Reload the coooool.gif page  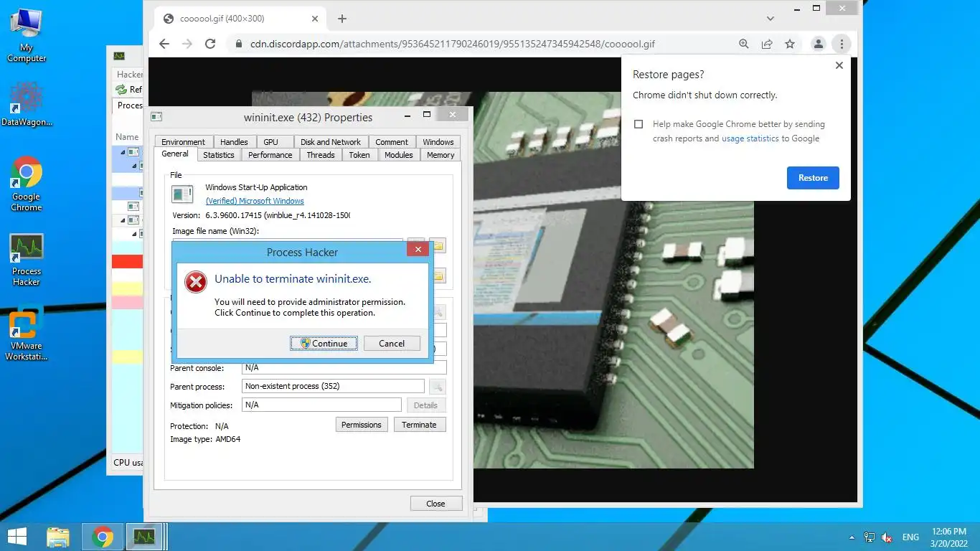(210, 44)
